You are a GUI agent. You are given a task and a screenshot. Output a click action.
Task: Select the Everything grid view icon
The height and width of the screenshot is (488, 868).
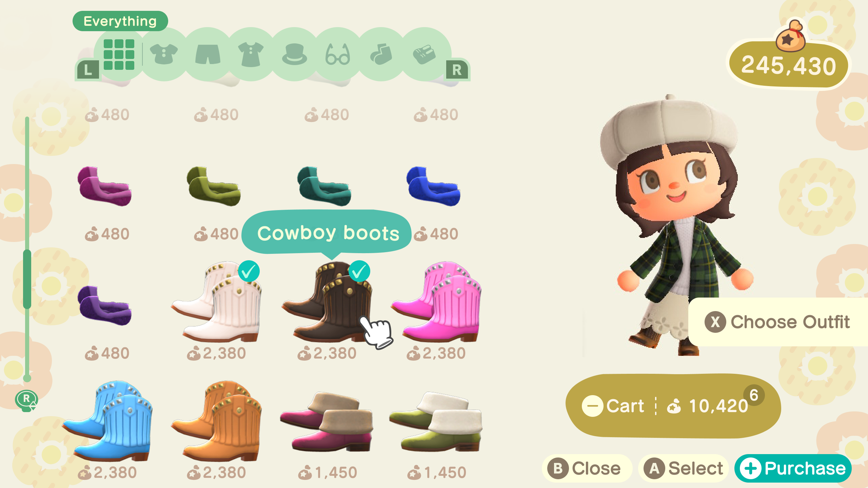[119, 54]
